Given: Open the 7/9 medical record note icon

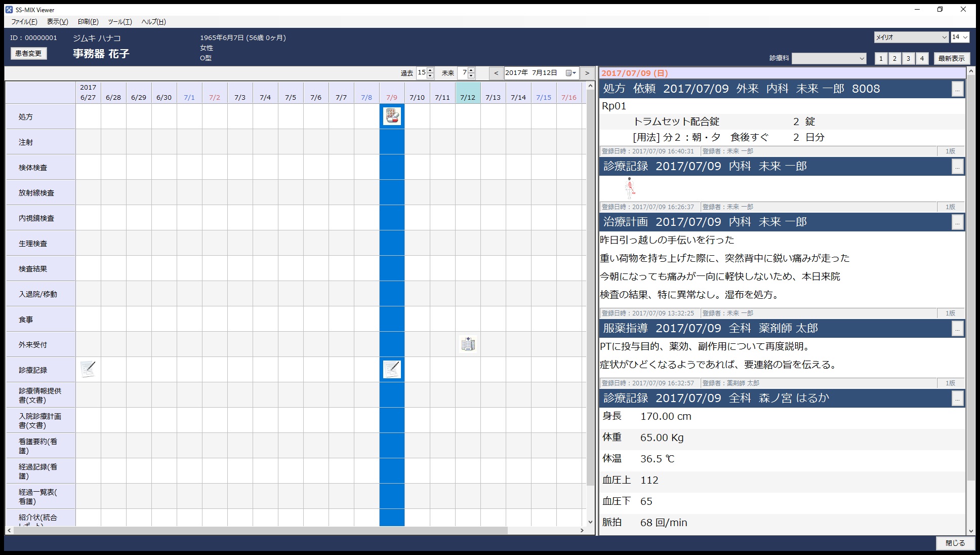Looking at the screenshot, I should (392, 369).
